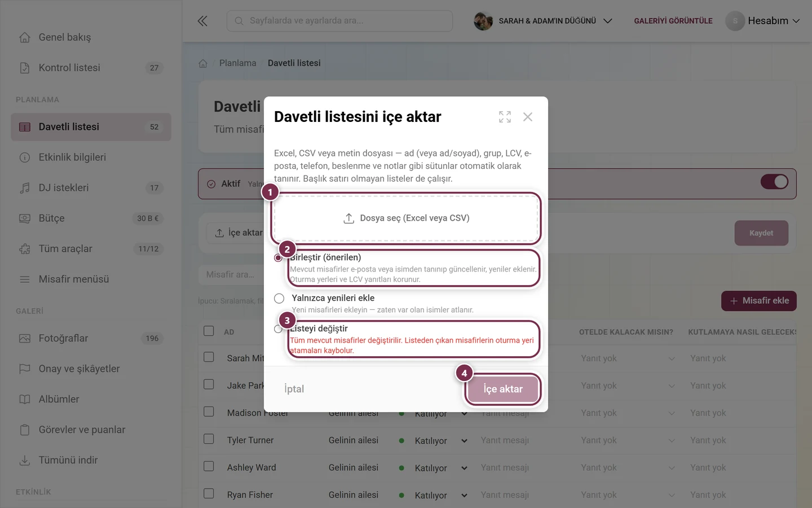Click İptal to cancel import
812x508 pixels.
[294, 389]
